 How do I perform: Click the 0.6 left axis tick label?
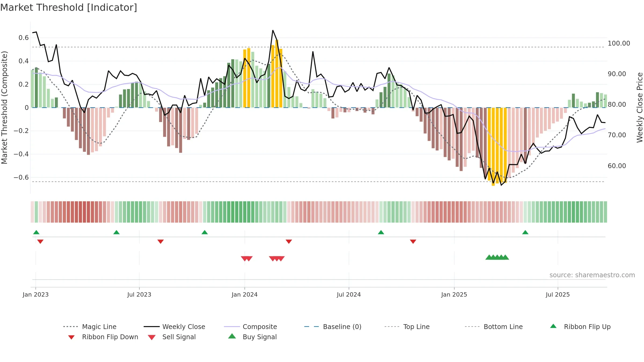[24, 38]
